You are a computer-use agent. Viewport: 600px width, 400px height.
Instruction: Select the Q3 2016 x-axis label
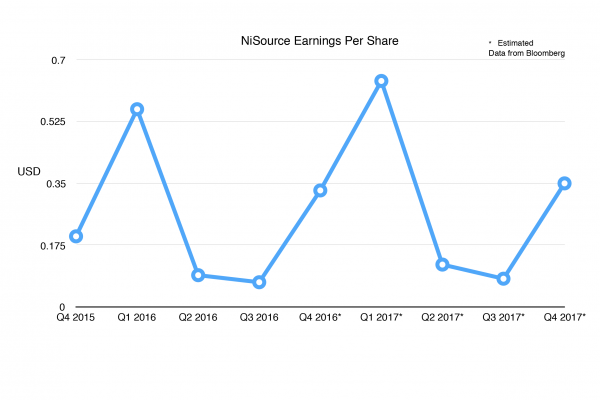259,317
